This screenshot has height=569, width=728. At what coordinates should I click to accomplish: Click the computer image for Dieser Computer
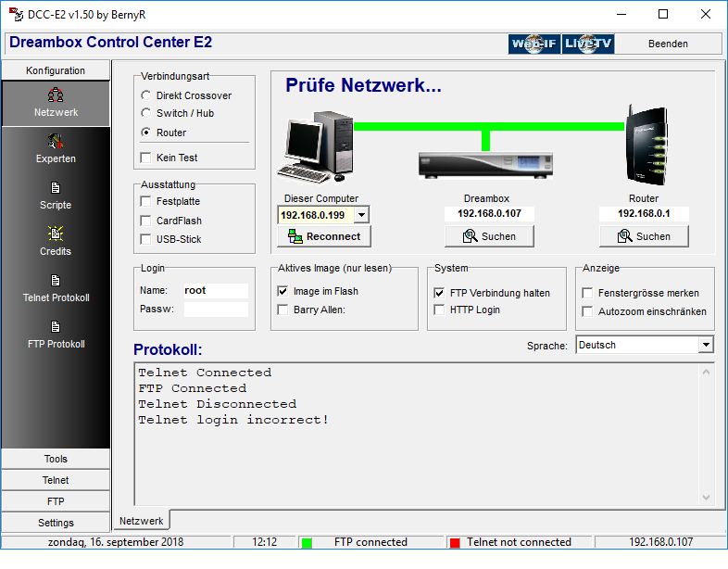click(x=315, y=147)
